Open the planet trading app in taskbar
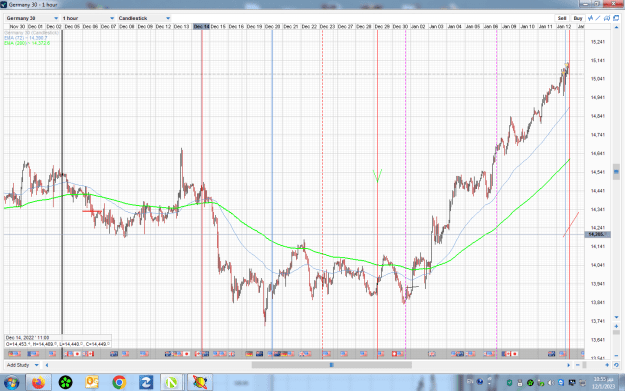Screen dimensions: 625x391 (200, 383)
